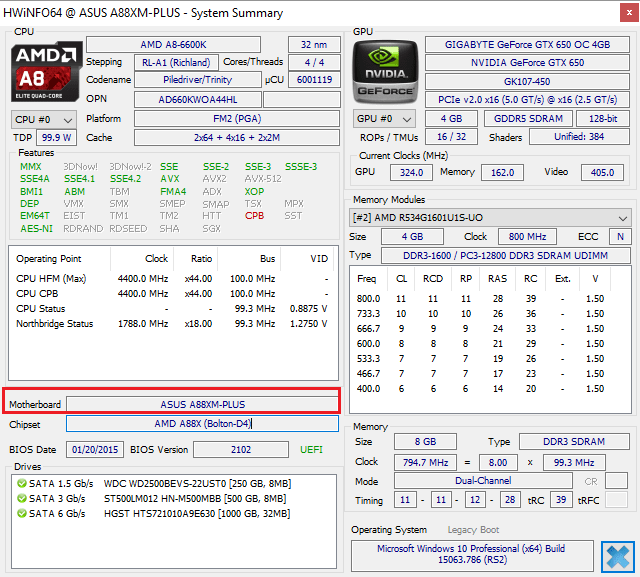Click the Memory Size value 8 GB
Viewport: 640px width, 577px height.
425,442
